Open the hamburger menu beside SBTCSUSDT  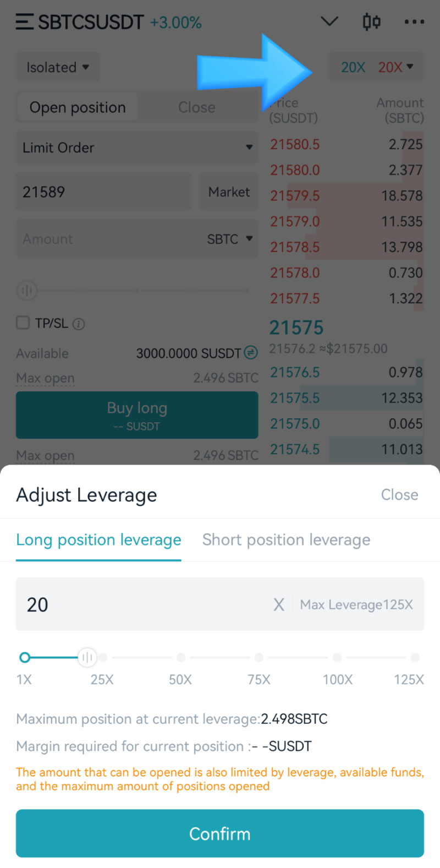click(x=24, y=22)
